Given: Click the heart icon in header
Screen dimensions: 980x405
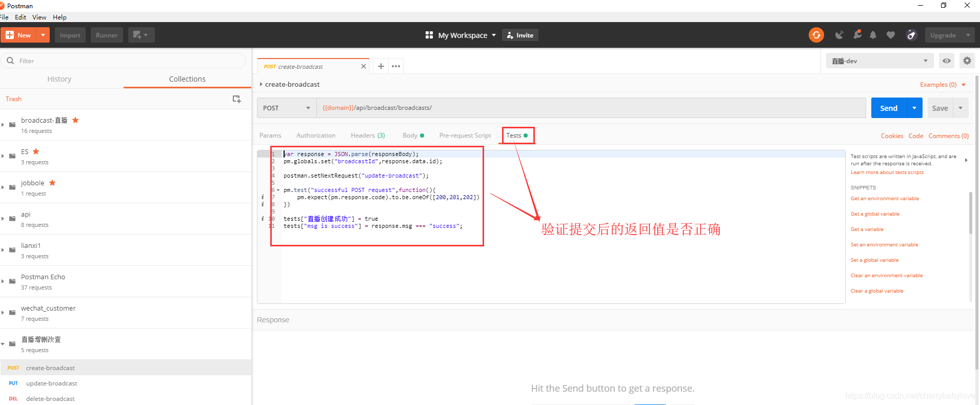Looking at the screenshot, I should (891, 35).
